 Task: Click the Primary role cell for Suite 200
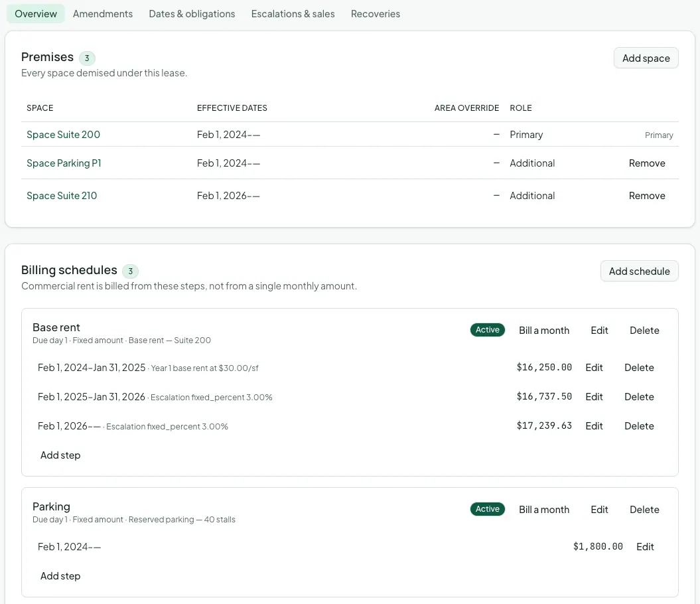point(526,135)
